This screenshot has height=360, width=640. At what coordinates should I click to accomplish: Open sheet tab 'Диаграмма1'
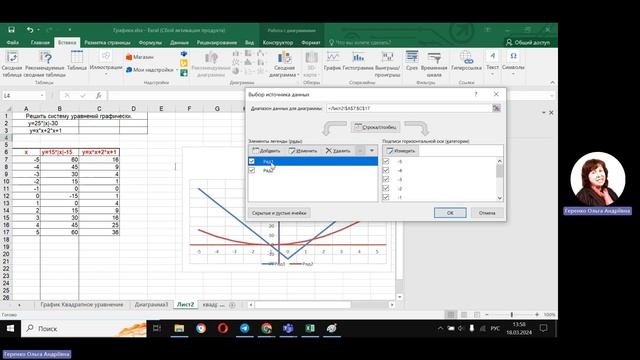click(x=151, y=305)
